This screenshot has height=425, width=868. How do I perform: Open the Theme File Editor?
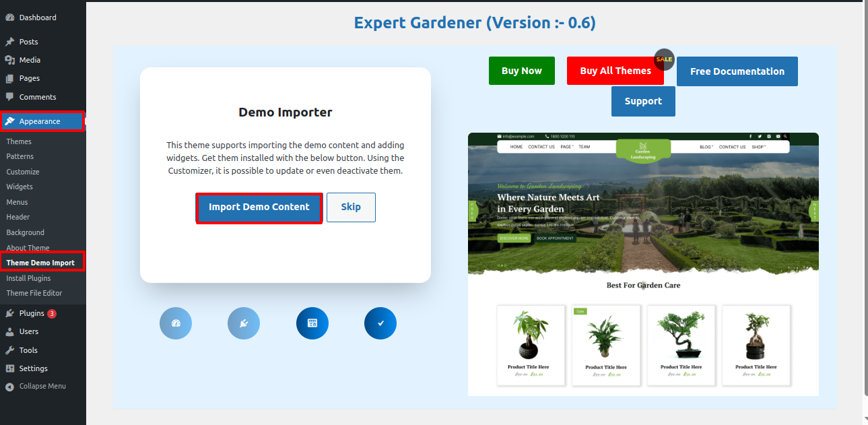(34, 293)
